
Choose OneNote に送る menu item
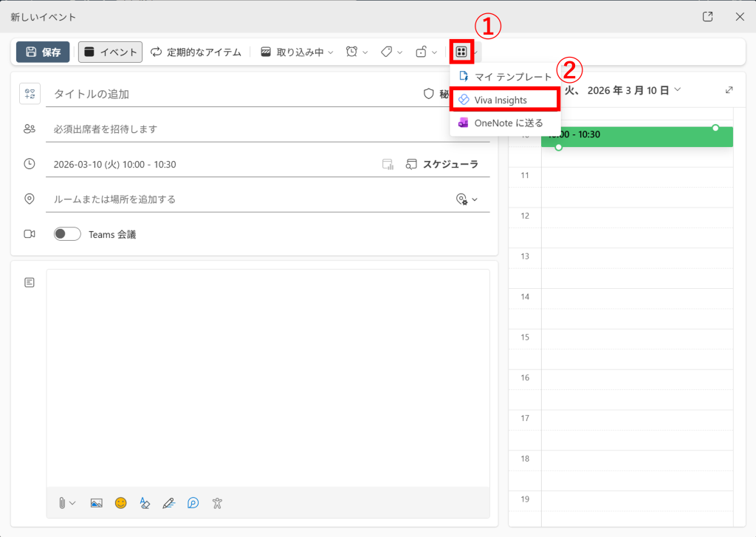[x=508, y=123]
